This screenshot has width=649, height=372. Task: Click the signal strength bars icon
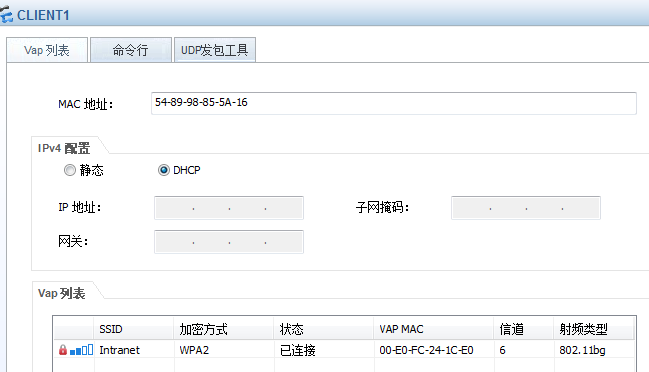tap(82, 350)
